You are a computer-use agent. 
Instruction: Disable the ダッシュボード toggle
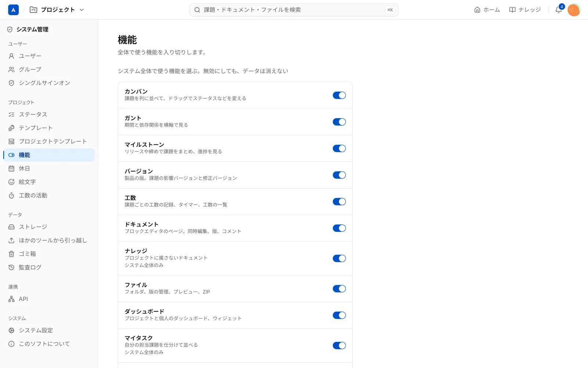pos(339,315)
